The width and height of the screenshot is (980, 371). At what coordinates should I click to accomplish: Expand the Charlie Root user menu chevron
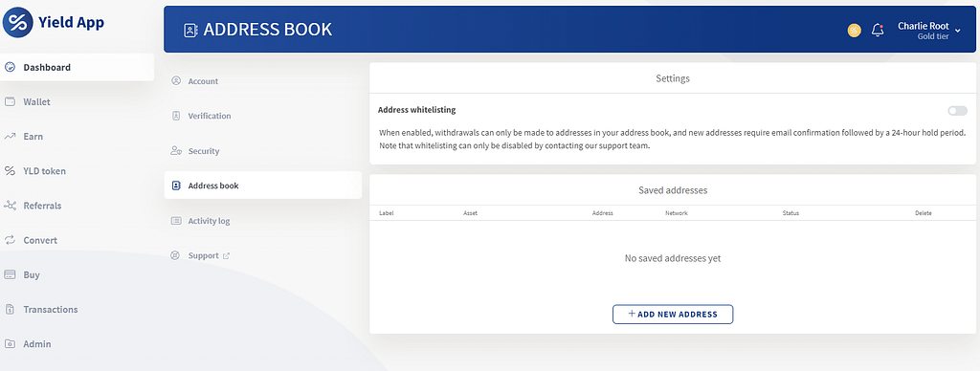(957, 30)
